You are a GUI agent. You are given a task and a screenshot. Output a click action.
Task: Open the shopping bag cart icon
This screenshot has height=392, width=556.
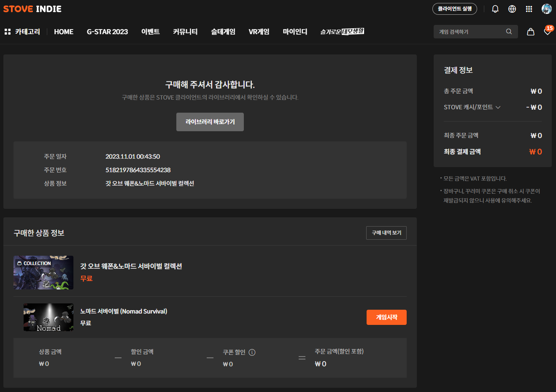coord(531,32)
